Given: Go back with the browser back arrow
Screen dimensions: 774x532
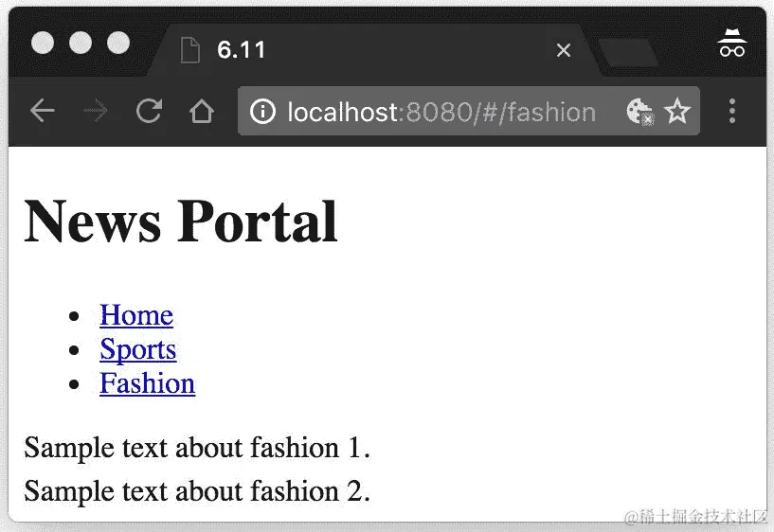Looking at the screenshot, I should click(43, 110).
